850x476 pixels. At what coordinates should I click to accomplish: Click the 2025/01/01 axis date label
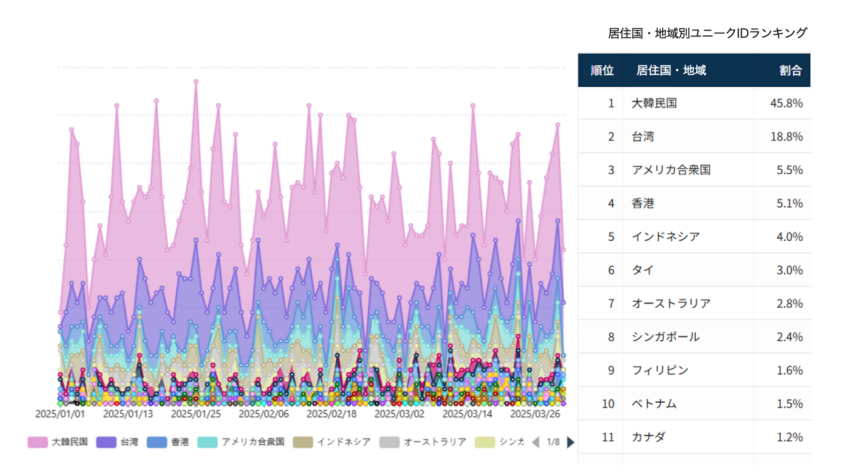pos(60,414)
